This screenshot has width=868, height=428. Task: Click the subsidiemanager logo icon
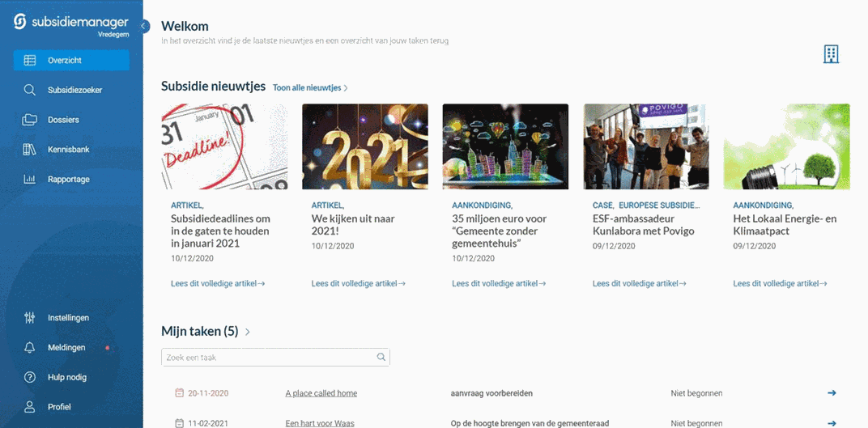(x=20, y=22)
